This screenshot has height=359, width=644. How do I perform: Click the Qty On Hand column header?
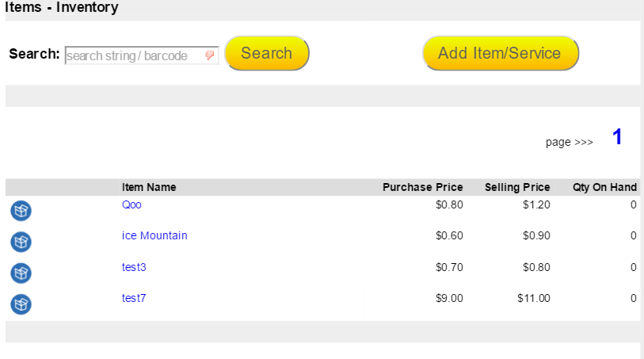[x=604, y=187]
